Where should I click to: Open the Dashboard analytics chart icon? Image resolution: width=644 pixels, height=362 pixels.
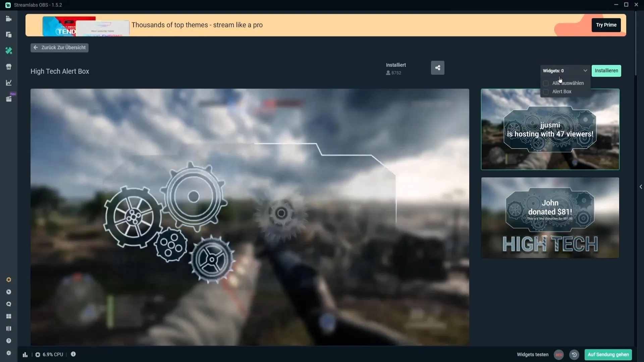point(9,83)
